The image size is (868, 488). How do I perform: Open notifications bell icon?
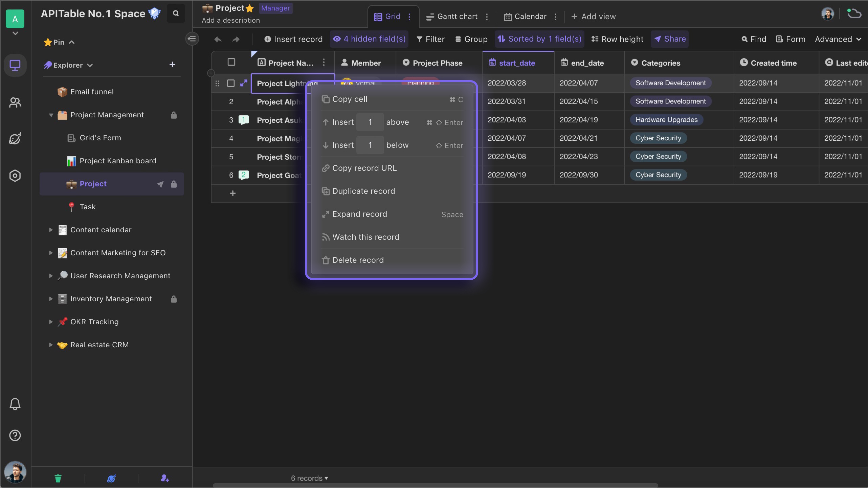coord(15,404)
